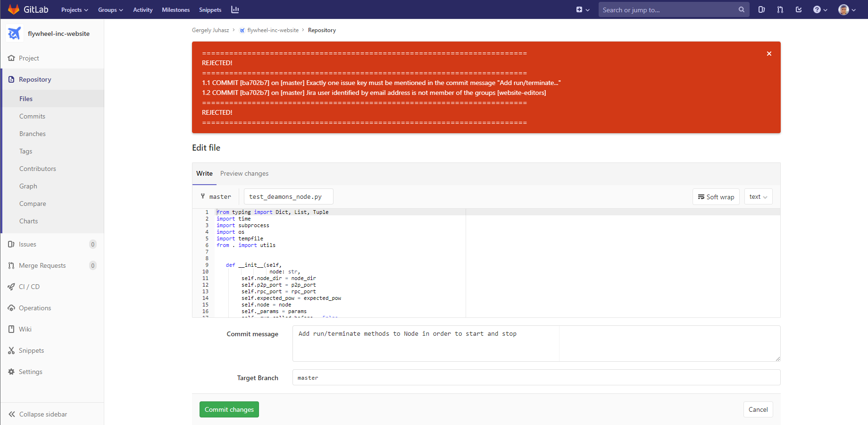Open Merge Requests from the sidebar
Screen dimensions: 868x425
coord(43,265)
